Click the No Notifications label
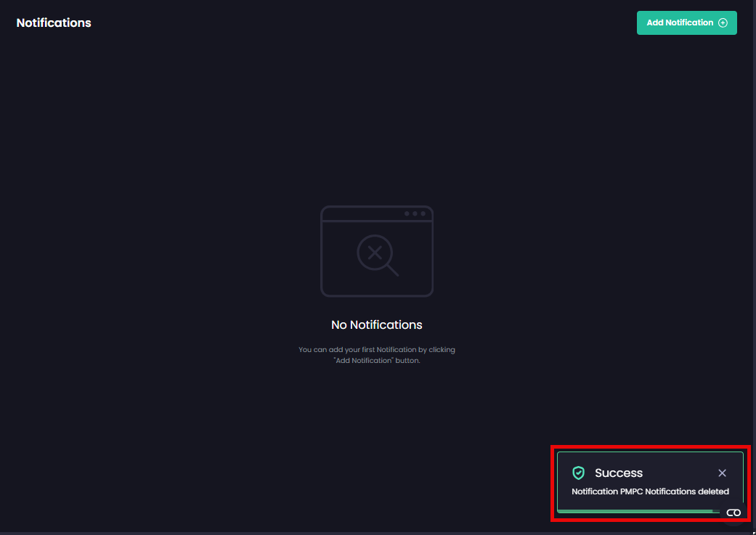This screenshot has height=535, width=756. (376, 324)
